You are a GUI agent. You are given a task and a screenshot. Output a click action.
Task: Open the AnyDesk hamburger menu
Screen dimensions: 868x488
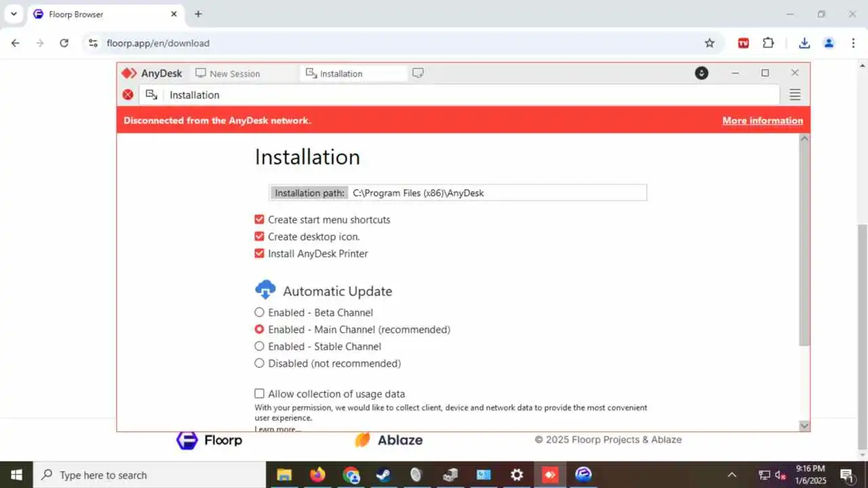point(795,95)
